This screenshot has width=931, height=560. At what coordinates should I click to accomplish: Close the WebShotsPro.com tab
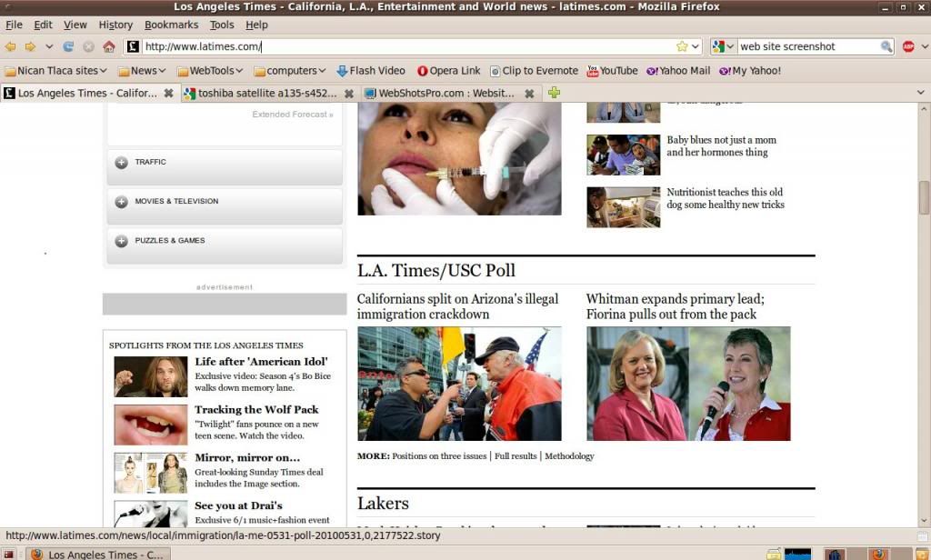point(530,94)
